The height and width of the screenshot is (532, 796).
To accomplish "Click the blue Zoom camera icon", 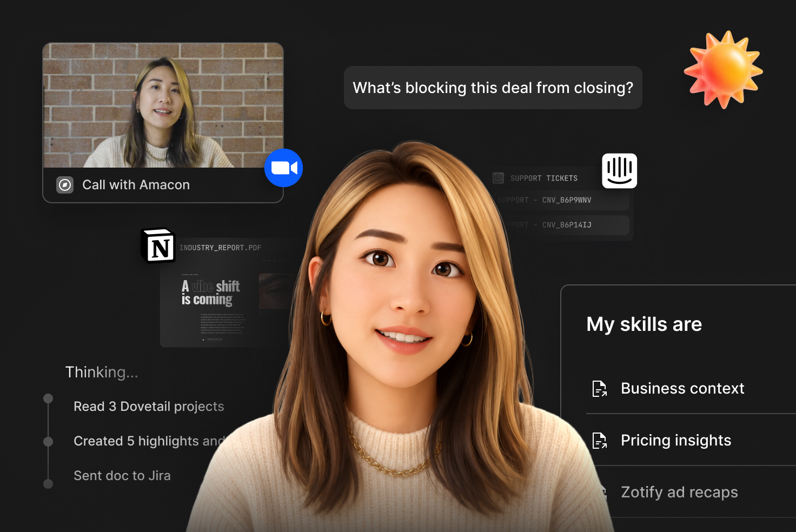I will tap(283, 168).
